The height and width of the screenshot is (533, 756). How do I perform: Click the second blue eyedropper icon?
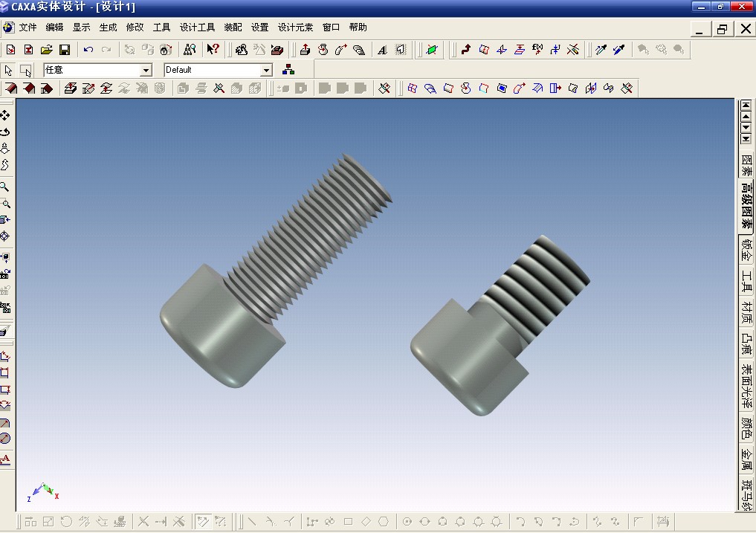click(x=618, y=49)
